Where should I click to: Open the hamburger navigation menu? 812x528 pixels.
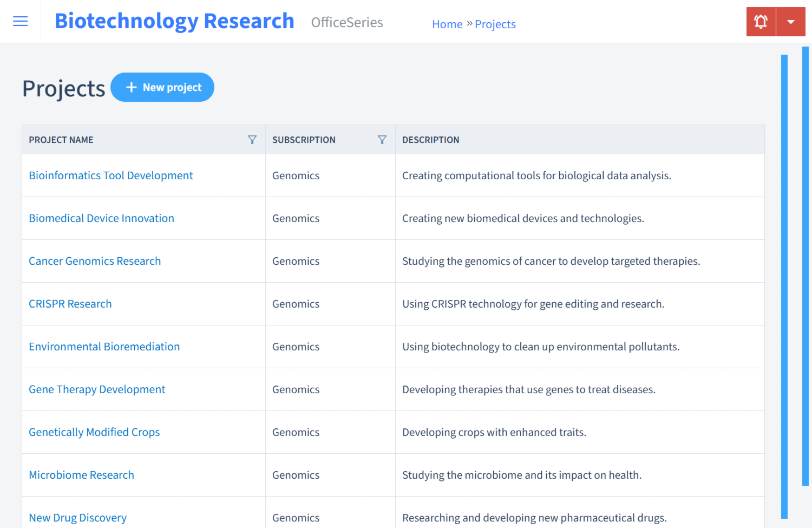20,21
